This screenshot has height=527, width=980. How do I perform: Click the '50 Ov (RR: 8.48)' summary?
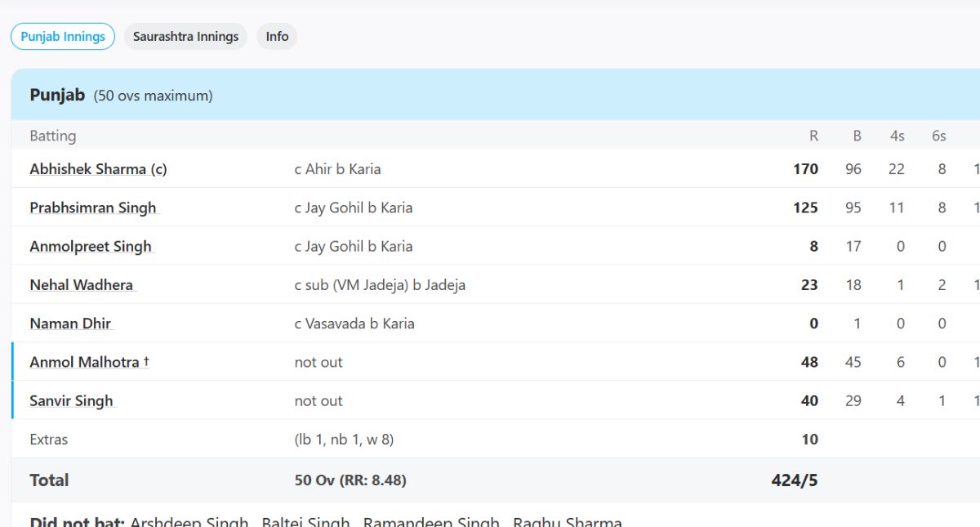(x=350, y=480)
